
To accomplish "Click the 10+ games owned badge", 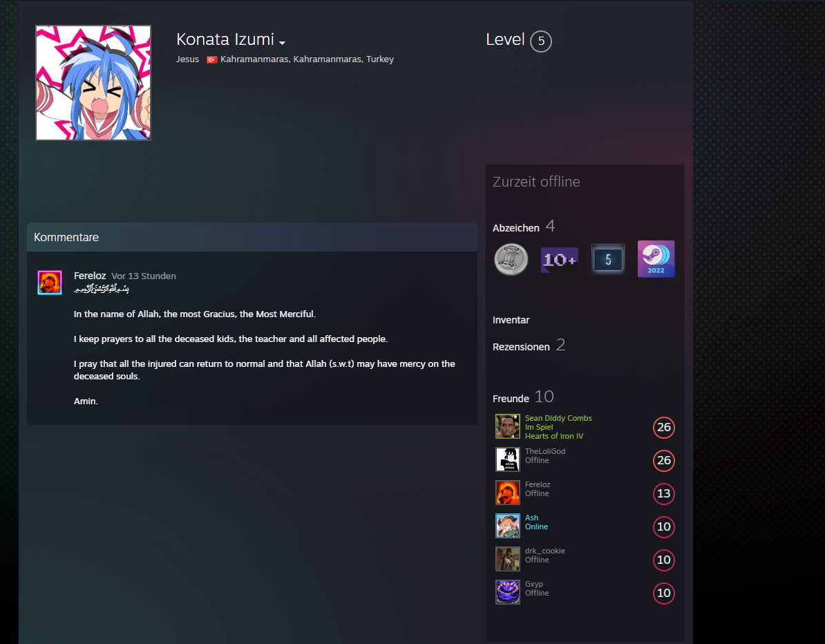I will [x=559, y=259].
